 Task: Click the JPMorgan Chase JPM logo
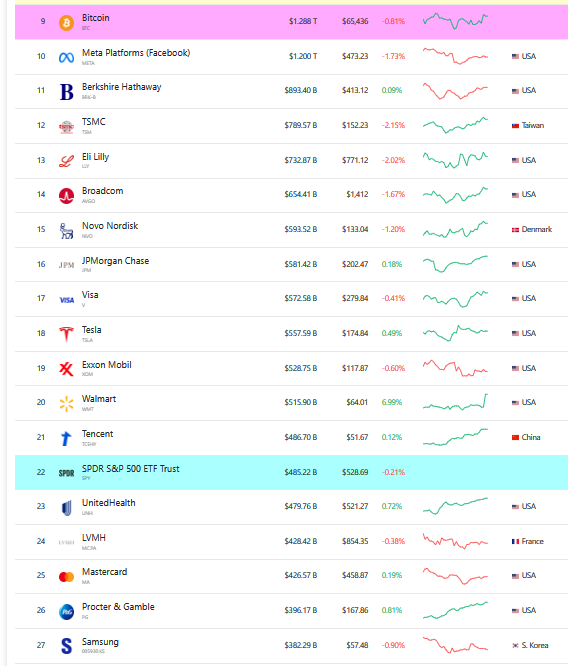coord(66,265)
